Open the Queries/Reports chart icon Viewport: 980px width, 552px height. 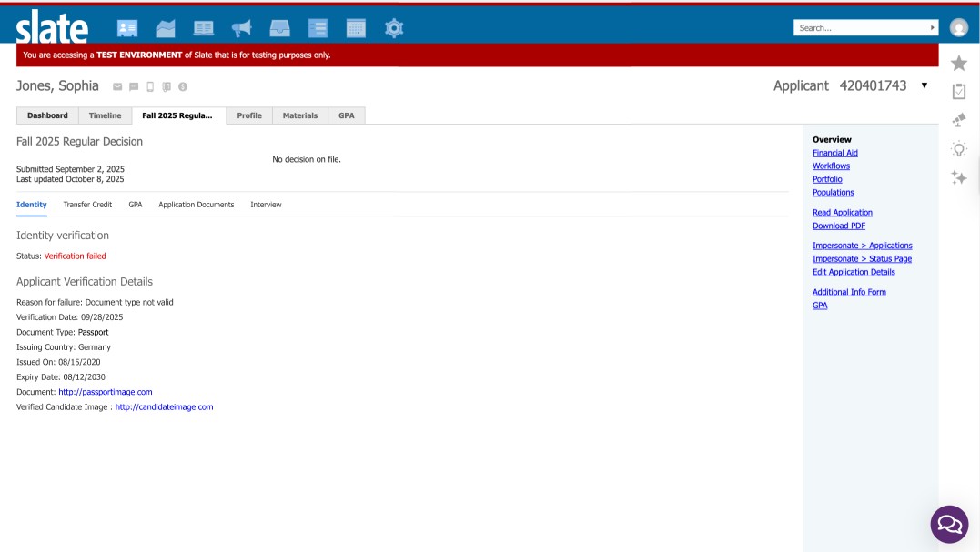point(166,28)
